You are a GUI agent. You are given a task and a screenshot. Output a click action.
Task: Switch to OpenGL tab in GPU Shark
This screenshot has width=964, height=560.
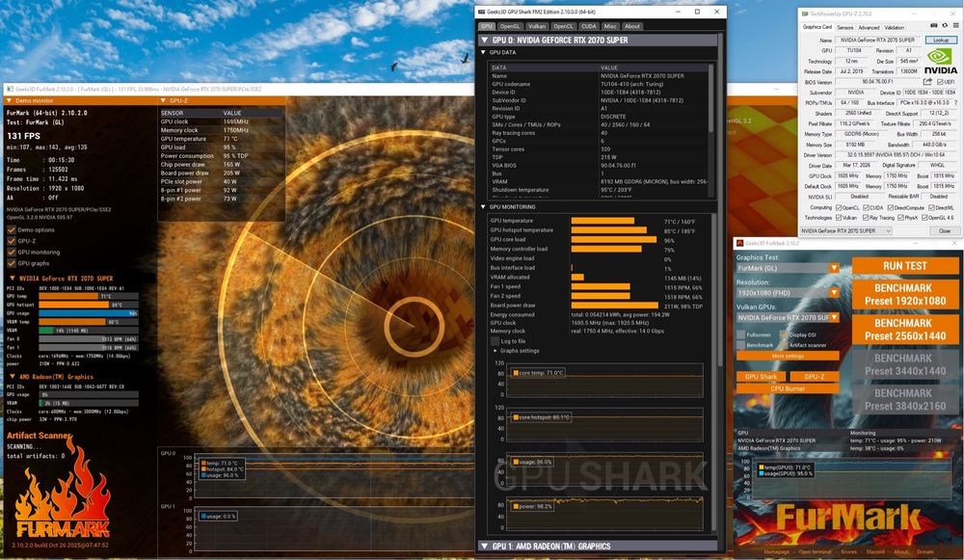point(510,26)
